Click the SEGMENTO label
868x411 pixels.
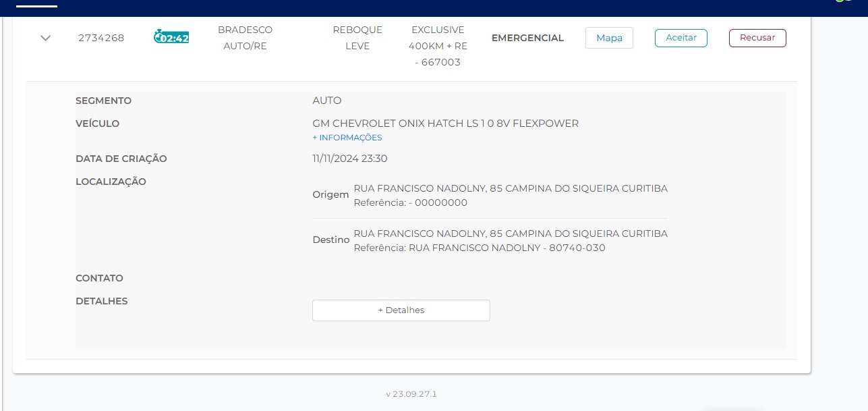coord(104,101)
